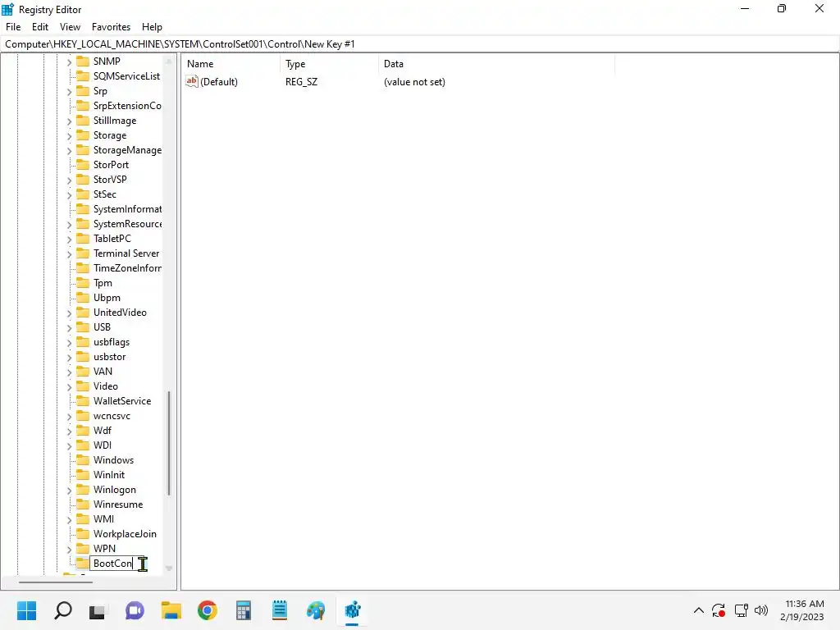Open the File menu
The image size is (840, 630).
point(13,27)
